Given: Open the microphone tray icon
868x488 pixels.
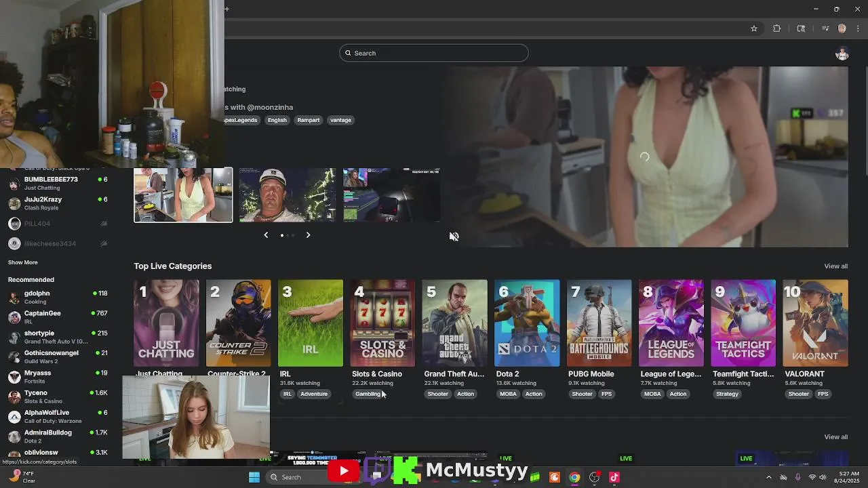Looking at the screenshot, I should click(797, 477).
